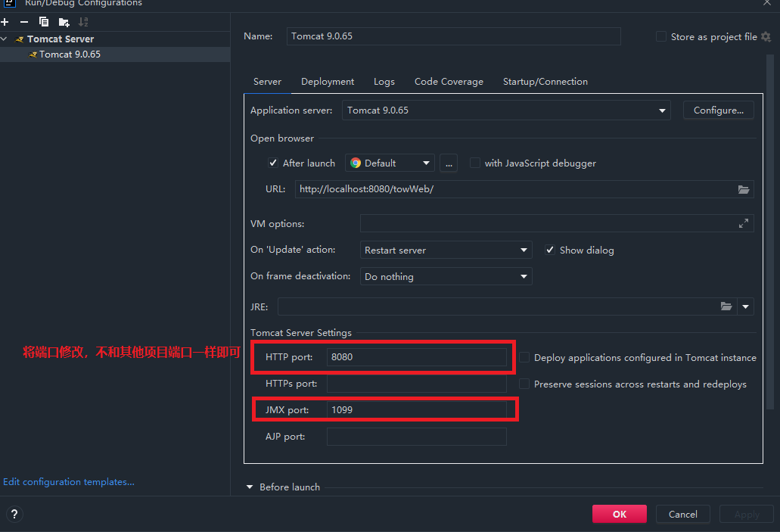The width and height of the screenshot is (780, 532).
Task: Click the Name input field
Action: coord(453,36)
